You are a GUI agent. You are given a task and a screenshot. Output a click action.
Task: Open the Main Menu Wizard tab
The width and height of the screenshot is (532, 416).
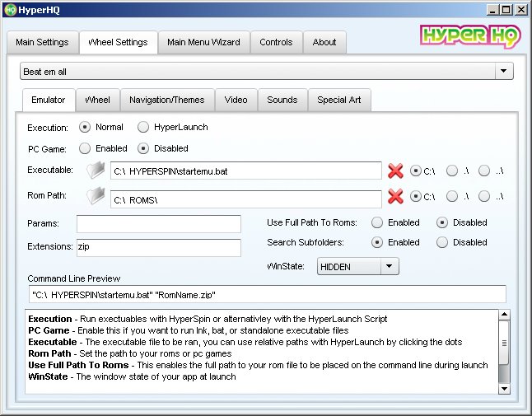tap(204, 42)
